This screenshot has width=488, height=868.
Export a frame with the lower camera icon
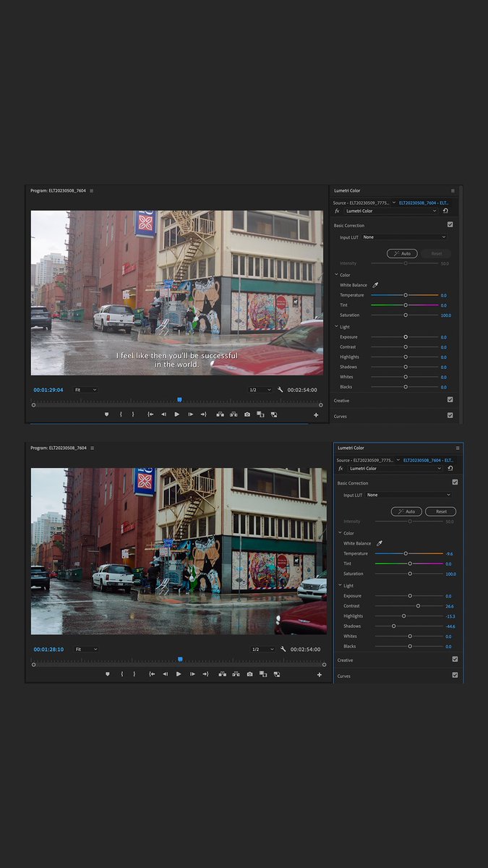pyautogui.click(x=249, y=674)
